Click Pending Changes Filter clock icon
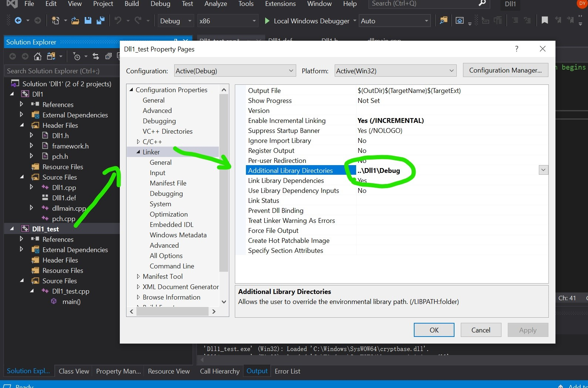 pyautogui.click(x=77, y=56)
